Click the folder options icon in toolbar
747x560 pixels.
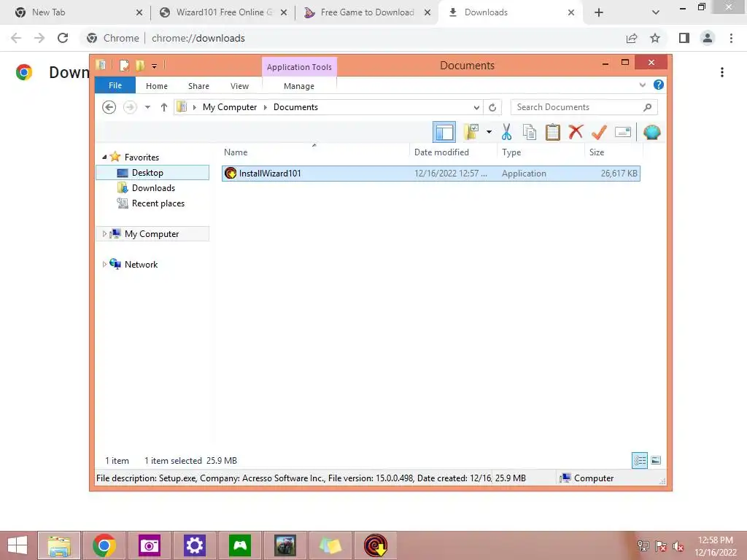[471, 132]
